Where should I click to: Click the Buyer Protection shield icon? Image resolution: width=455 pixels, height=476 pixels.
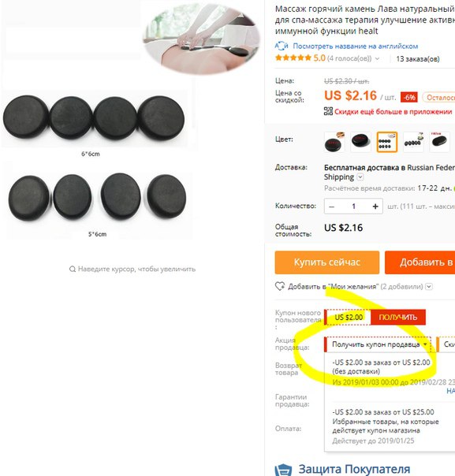coord(283,470)
